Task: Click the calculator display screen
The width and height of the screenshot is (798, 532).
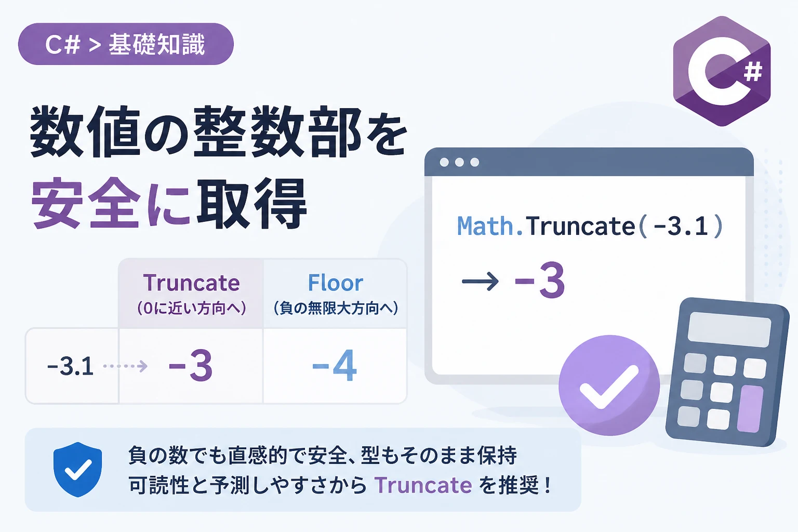Action: coord(729,329)
